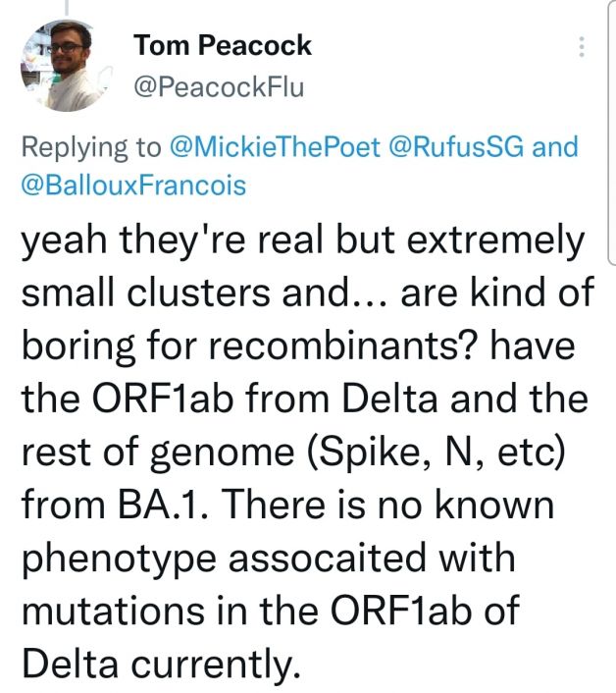
Task: Click the scrollbar at the right edge
Action: pos(612,133)
